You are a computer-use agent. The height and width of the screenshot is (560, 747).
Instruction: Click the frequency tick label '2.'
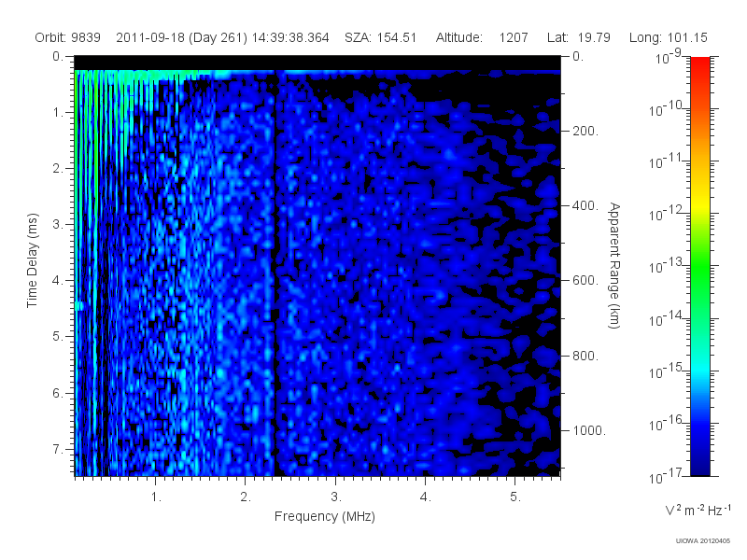246,497
